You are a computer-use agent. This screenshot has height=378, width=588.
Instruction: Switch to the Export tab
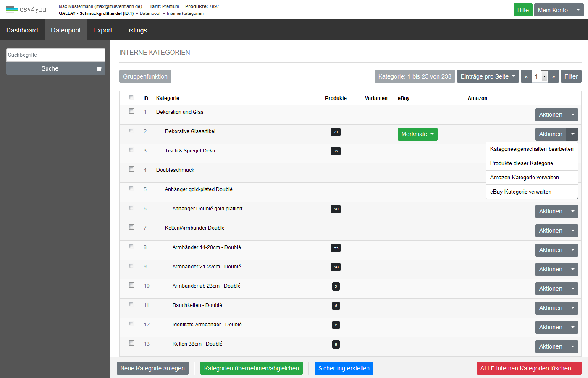(x=102, y=30)
